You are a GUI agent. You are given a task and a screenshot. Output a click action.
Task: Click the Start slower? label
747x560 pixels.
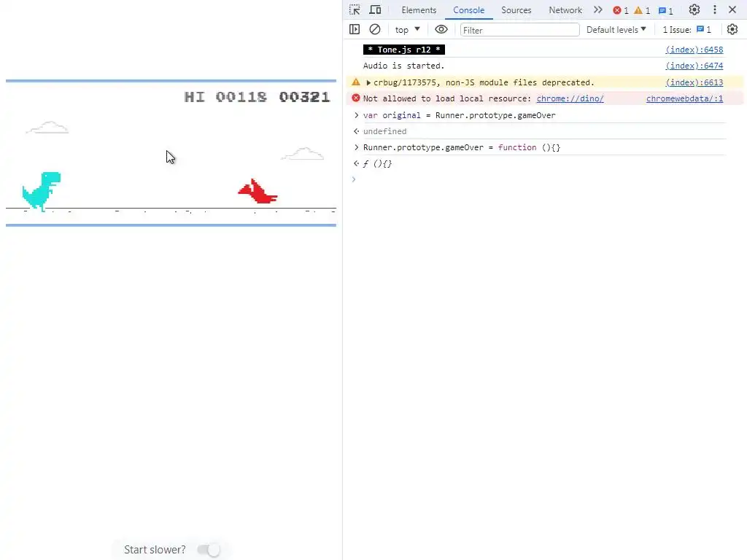[155, 550]
